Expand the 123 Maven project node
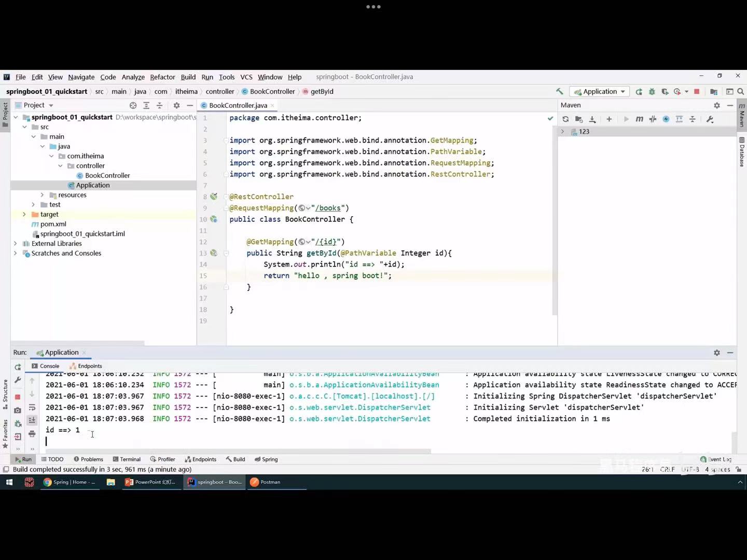 click(563, 132)
